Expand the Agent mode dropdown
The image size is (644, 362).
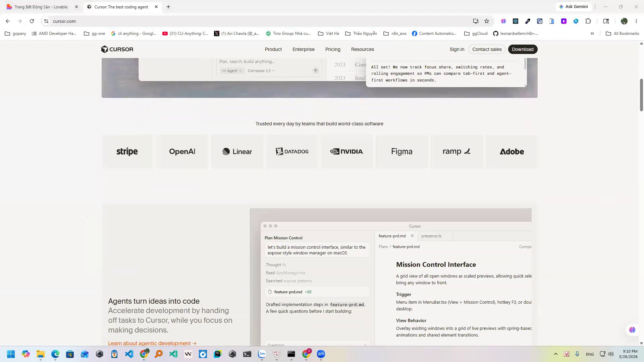pos(232,71)
